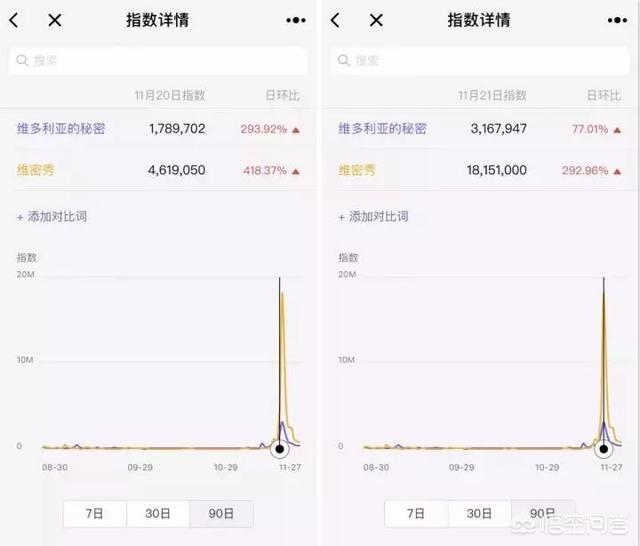
Task: Switch to 30日 range in left panel
Action: (x=158, y=513)
